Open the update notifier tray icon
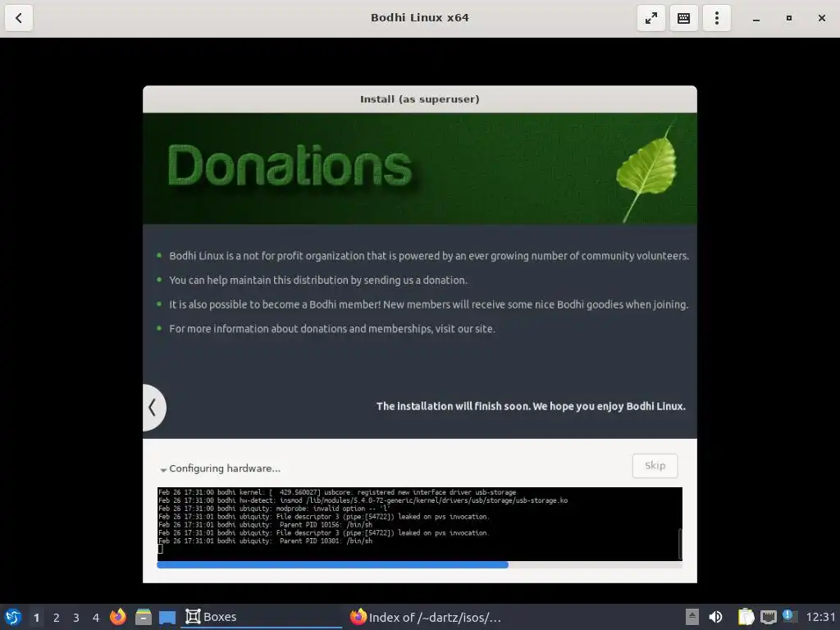 (789, 616)
